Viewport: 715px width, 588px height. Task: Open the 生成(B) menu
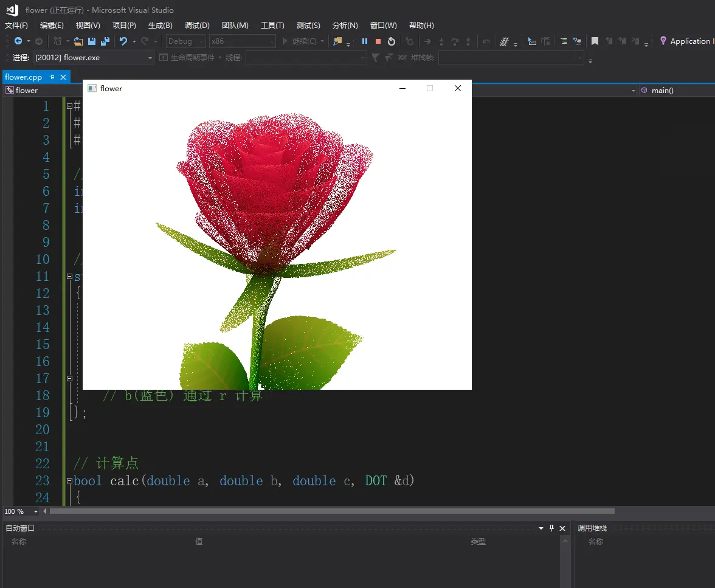point(161,25)
